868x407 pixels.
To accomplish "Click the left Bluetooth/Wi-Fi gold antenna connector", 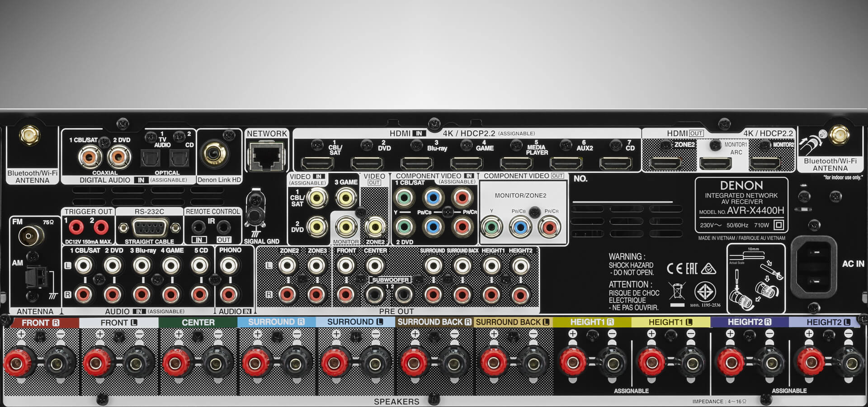I will click(x=30, y=136).
